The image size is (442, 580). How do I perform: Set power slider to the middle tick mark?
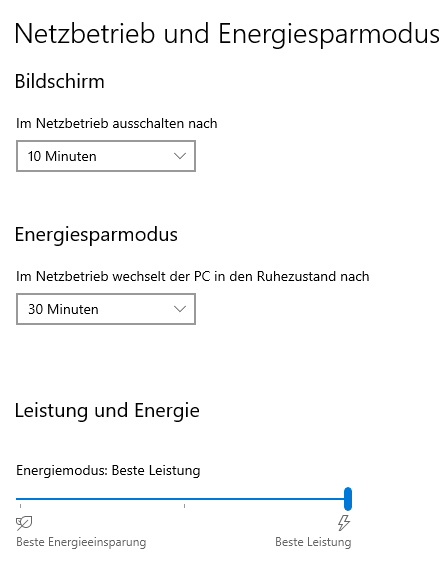(x=184, y=499)
